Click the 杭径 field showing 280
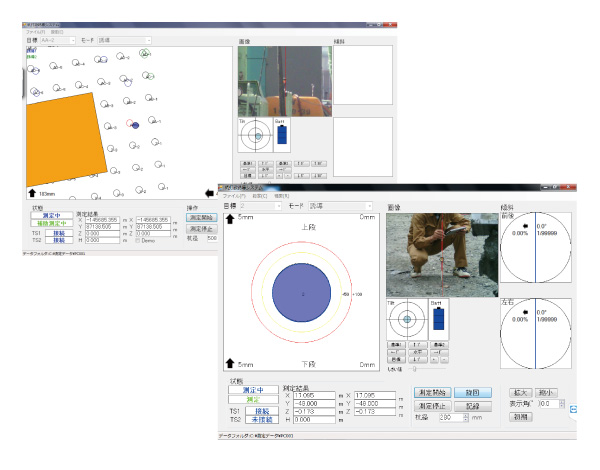This screenshot has height=470, width=600. pyautogui.click(x=451, y=418)
